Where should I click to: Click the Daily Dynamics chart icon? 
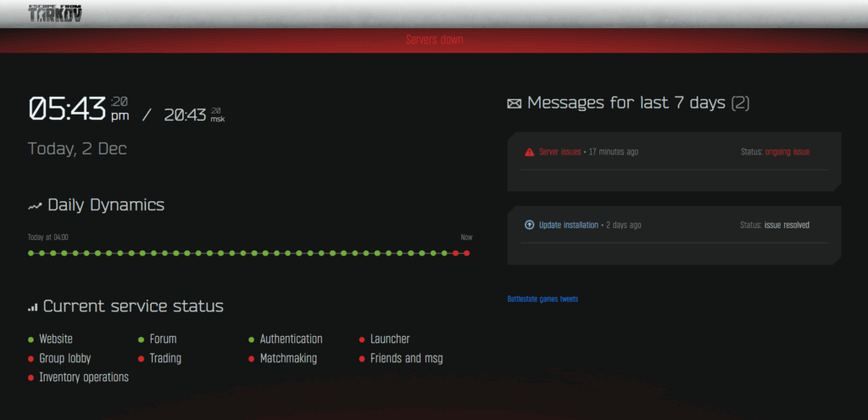coord(35,206)
